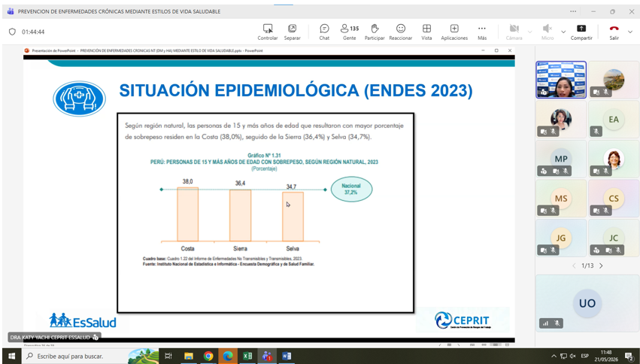Open the Windows Start menu
This screenshot has height=364, width=640.
pyautogui.click(x=11, y=356)
